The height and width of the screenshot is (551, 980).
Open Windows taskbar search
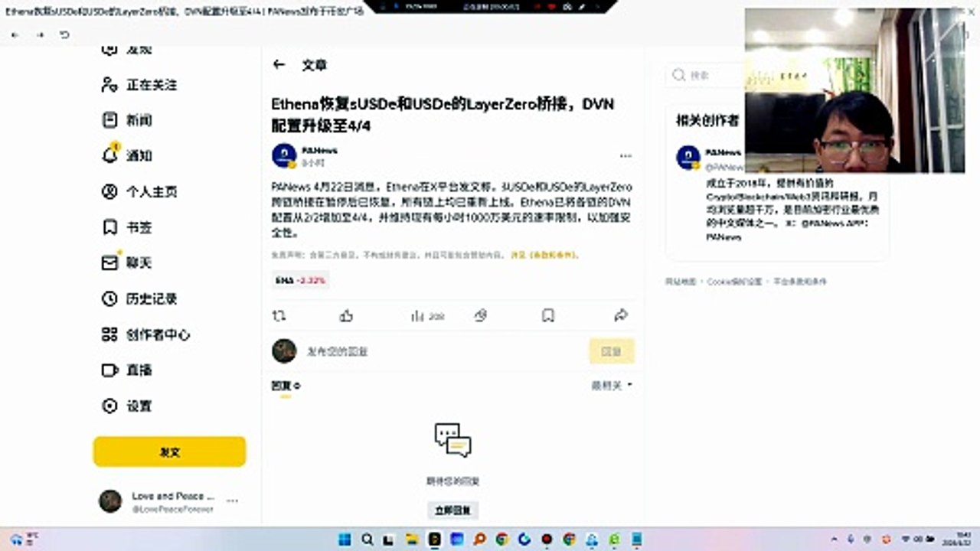367,539
